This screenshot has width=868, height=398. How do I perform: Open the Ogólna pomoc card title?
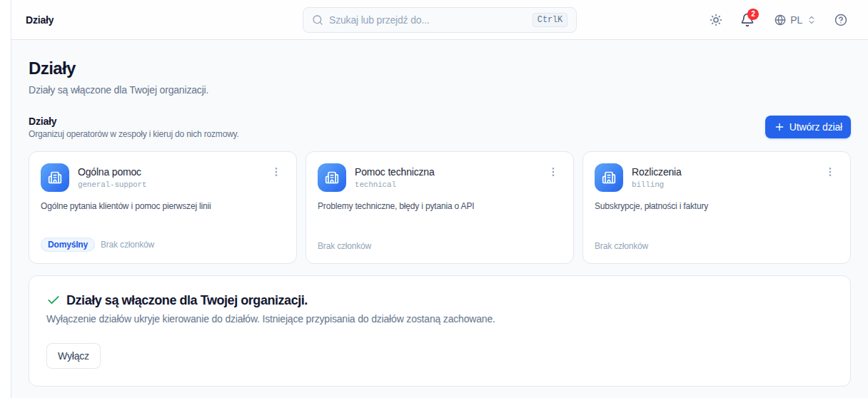109,172
